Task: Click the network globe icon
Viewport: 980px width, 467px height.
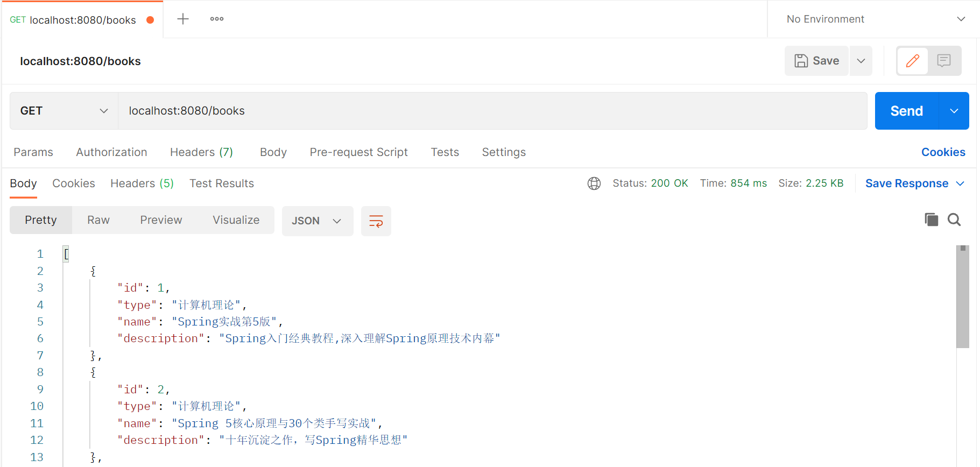Action: tap(594, 183)
